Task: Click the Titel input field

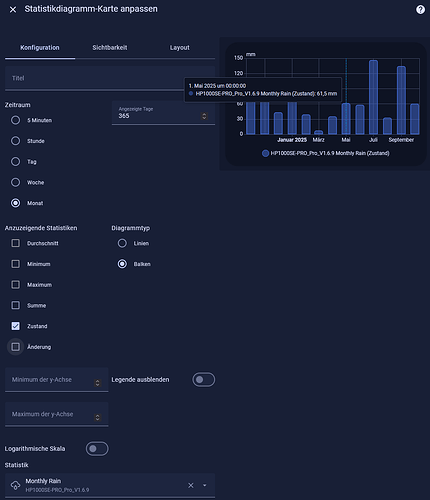Action: click(x=110, y=78)
